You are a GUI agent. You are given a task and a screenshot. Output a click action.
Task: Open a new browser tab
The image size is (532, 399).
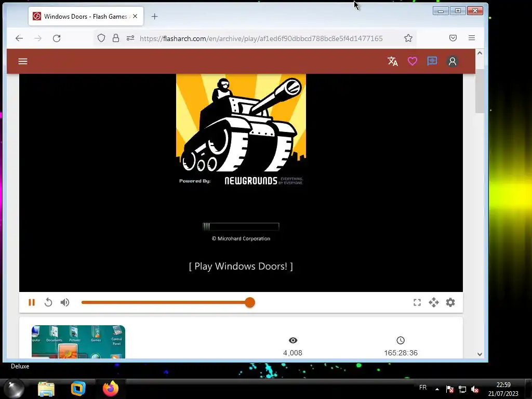coord(154,16)
